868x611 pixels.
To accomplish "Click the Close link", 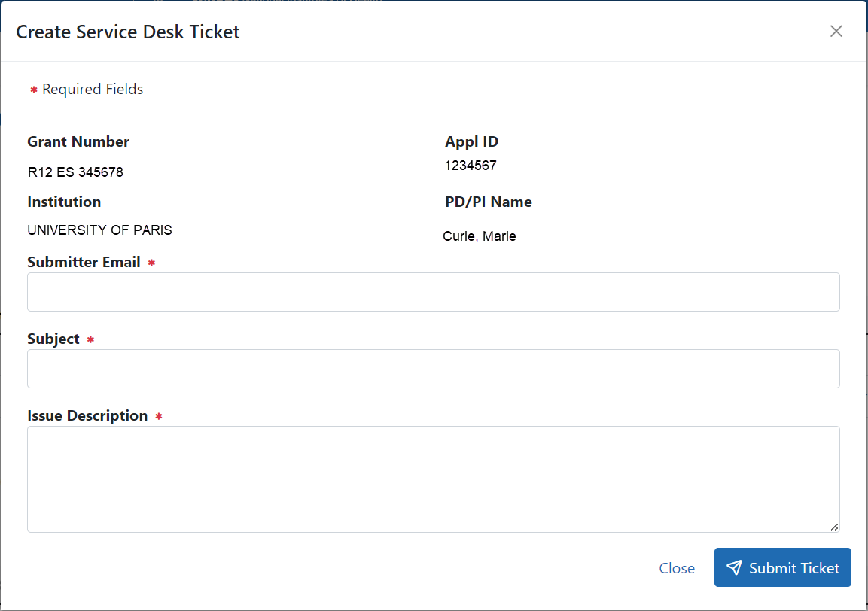I will (677, 568).
